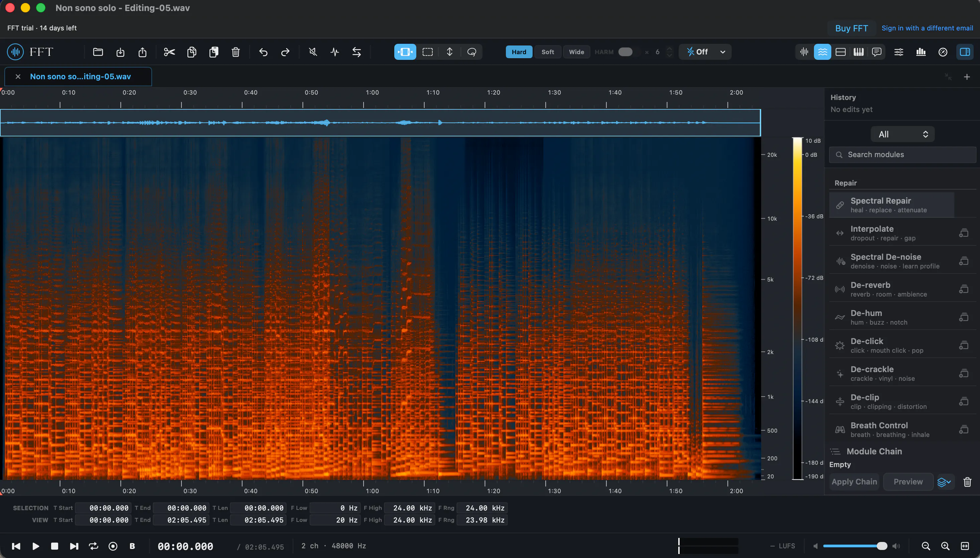Select the Wide selection edge mode
The image size is (980, 558).
576,52
